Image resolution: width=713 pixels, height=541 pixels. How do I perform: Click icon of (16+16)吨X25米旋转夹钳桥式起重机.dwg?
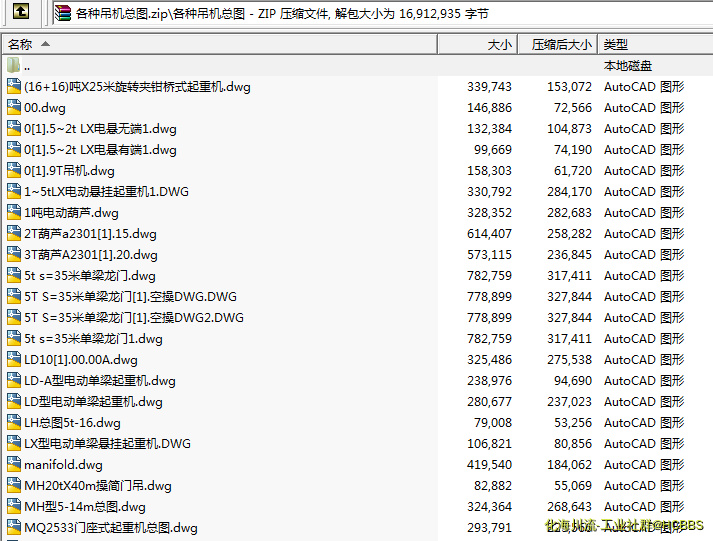tap(14, 86)
